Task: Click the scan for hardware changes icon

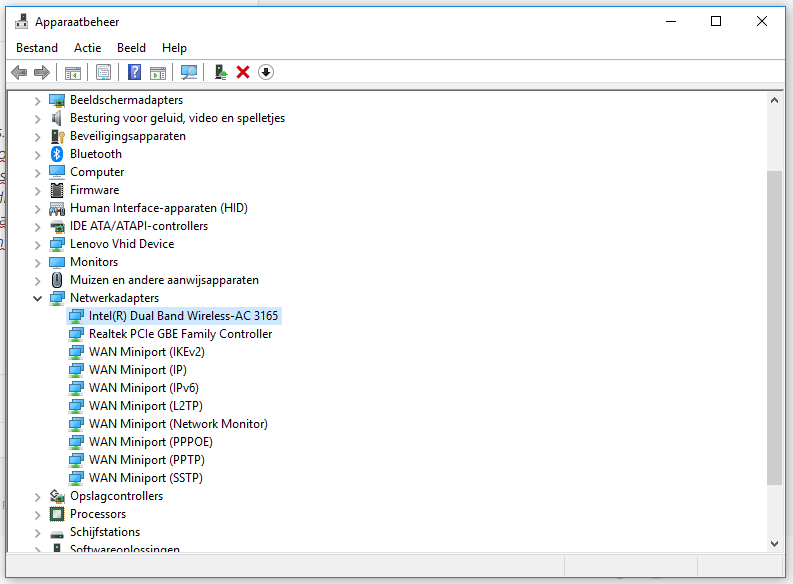Action: [x=188, y=72]
